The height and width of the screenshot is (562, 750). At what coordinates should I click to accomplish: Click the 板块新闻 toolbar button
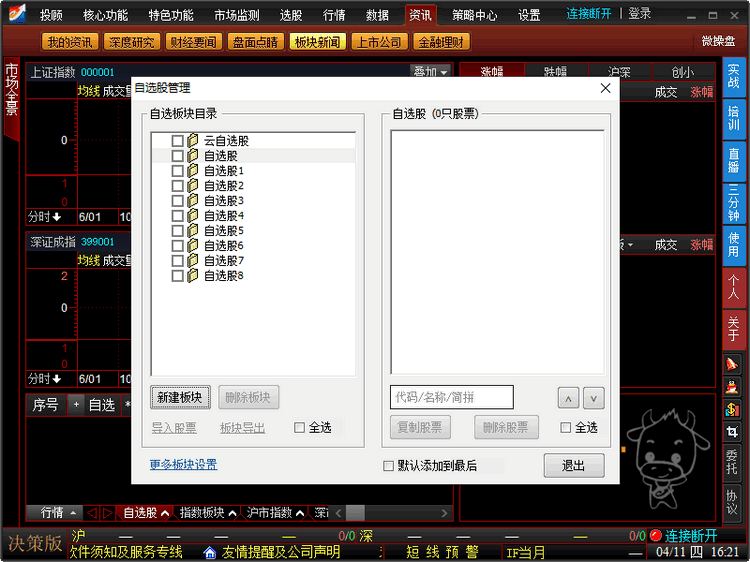[x=317, y=42]
